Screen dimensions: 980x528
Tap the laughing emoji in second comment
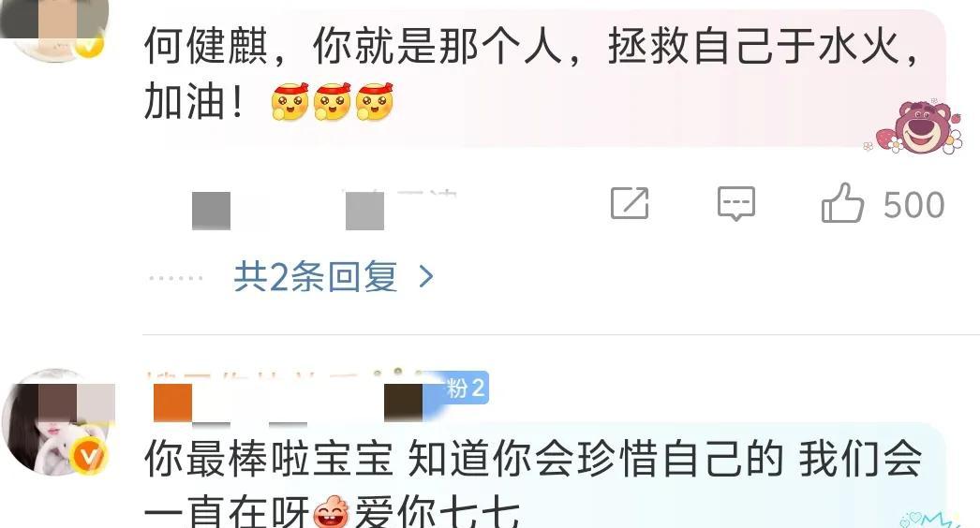pos(332,512)
